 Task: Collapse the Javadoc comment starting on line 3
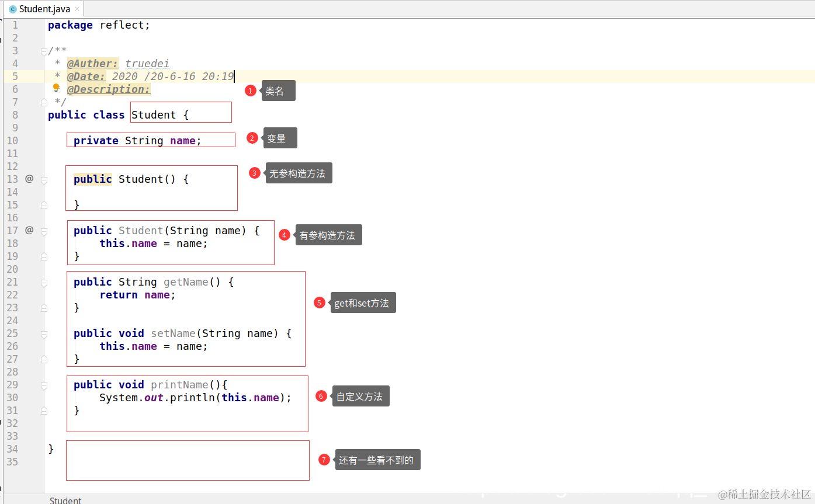tap(44, 51)
